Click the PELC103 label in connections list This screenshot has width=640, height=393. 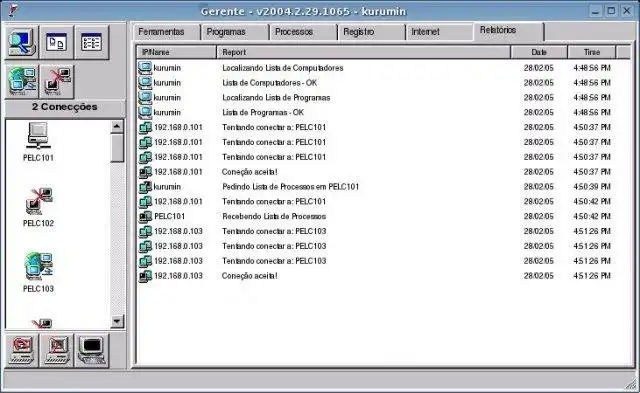point(38,289)
